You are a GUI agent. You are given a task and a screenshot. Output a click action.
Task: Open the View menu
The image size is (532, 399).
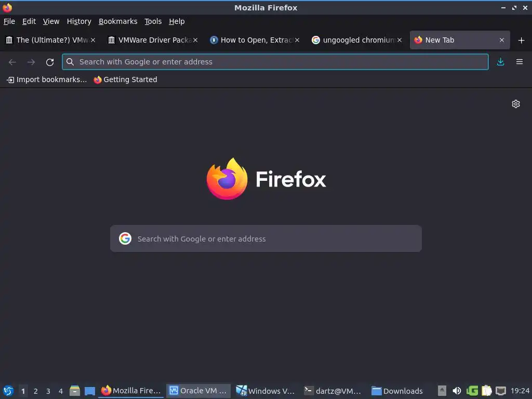51,21
